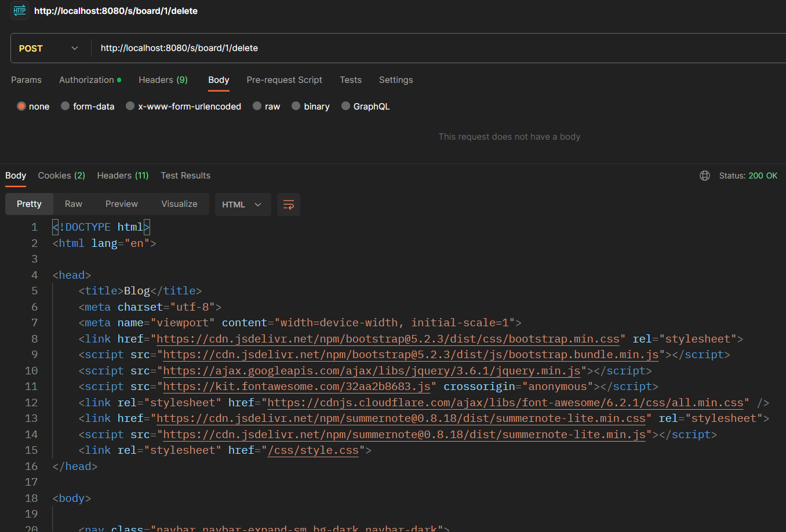The image size is (786, 532).
Task: Open the /css/style.css link
Action: tap(314, 450)
